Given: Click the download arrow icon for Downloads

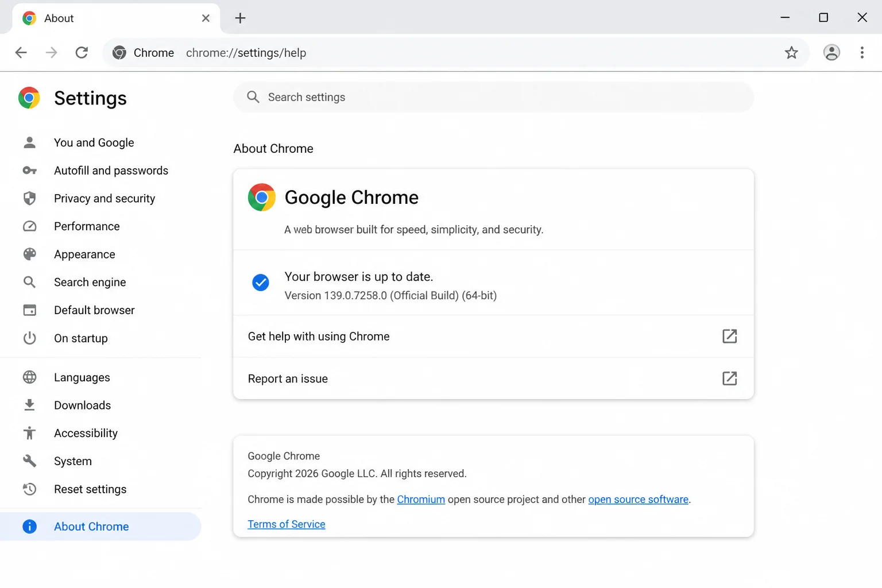Looking at the screenshot, I should (x=29, y=405).
